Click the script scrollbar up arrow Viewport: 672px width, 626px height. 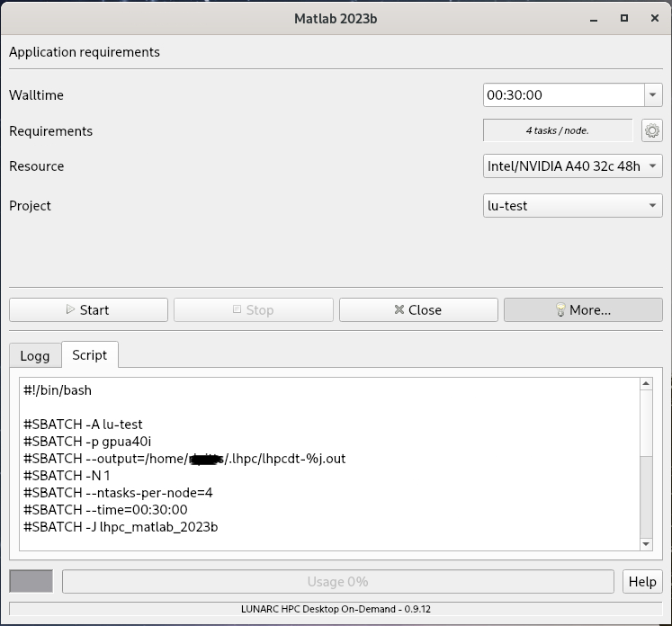pyautogui.click(x=646, y=384)
